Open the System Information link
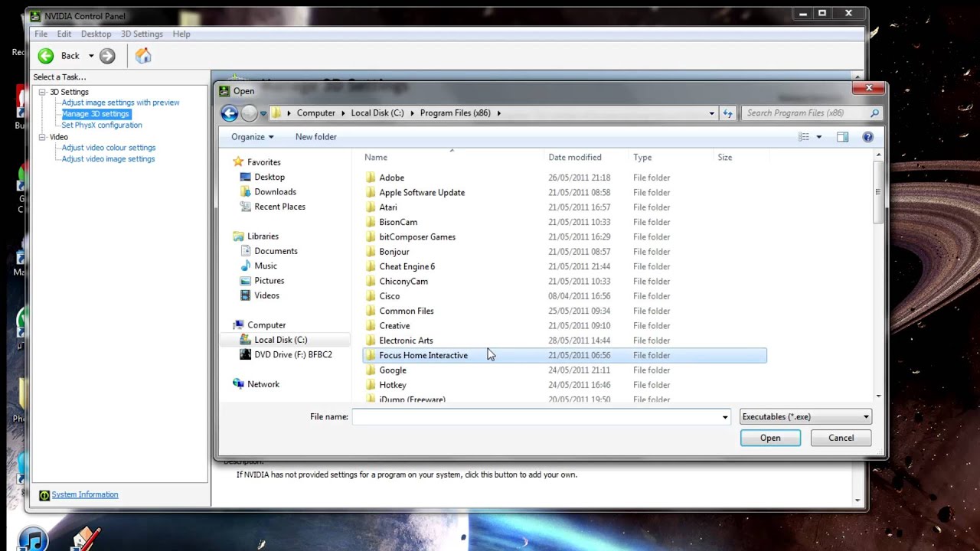The height and width of the screenshot is (551, 980). point(85,495)
